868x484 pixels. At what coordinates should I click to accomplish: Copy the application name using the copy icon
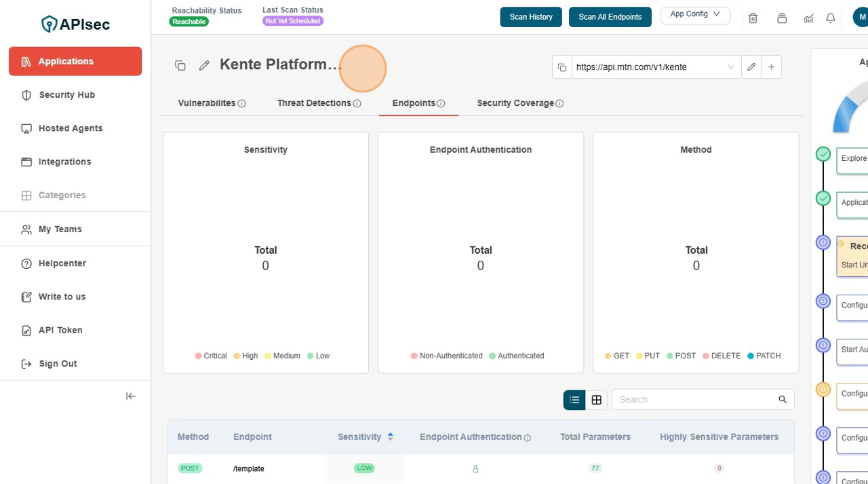180,65
